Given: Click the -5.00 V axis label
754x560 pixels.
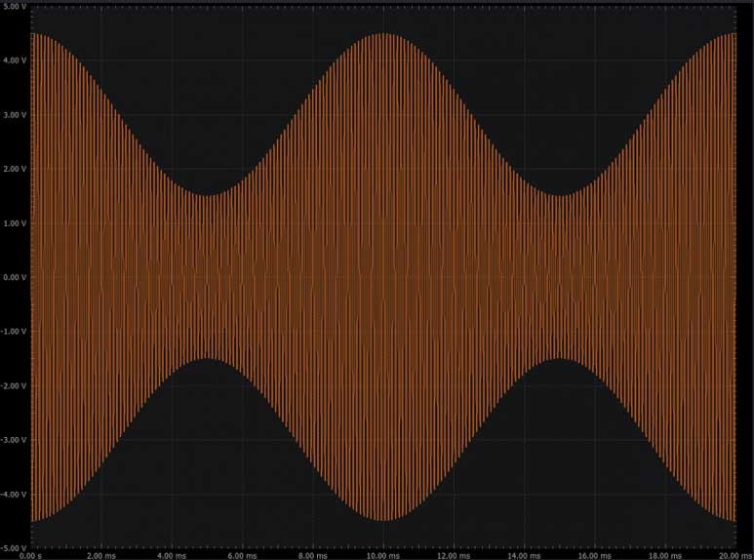Looking at the screenshot, I should [x=16, y=548].
